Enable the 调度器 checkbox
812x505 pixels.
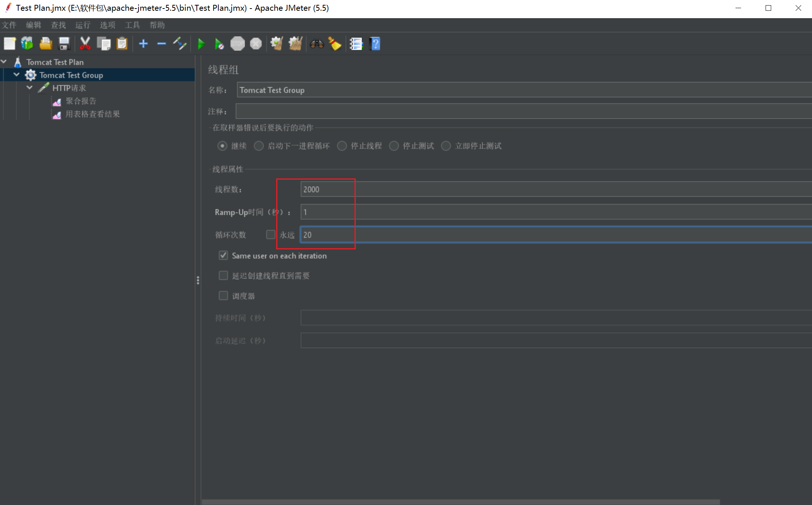click(223, 295)
